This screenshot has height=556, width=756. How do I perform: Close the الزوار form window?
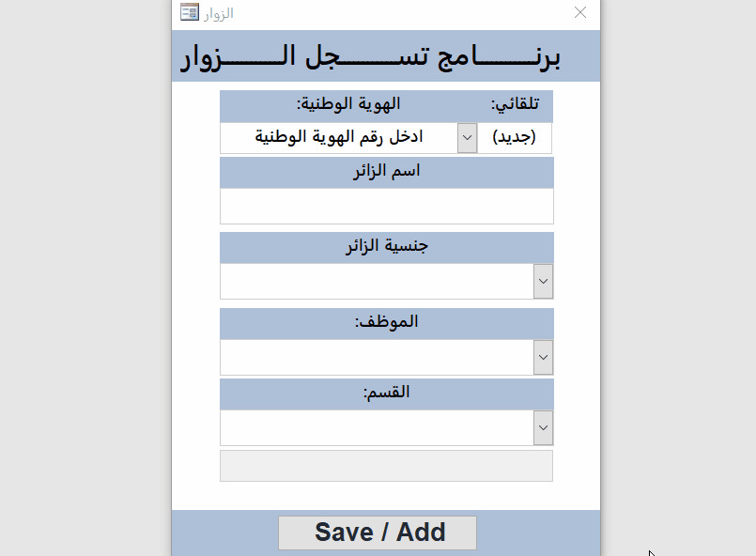pos(580,12)
